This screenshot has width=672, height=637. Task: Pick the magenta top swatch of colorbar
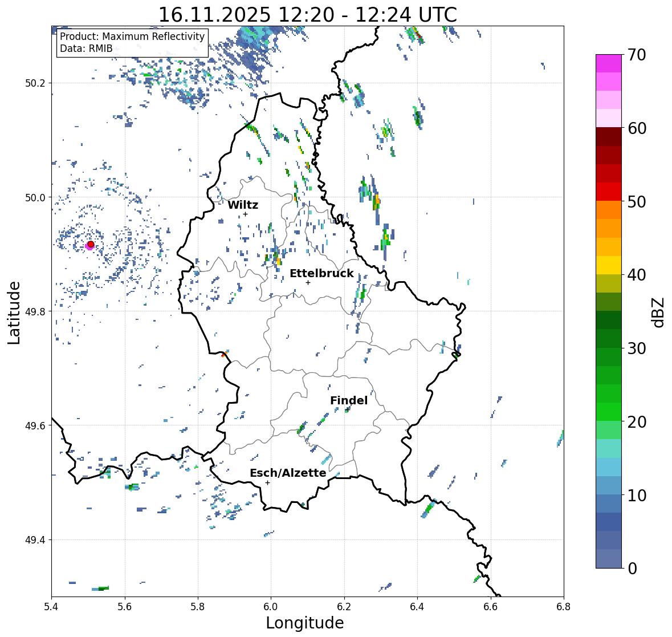tap(609, 63)
